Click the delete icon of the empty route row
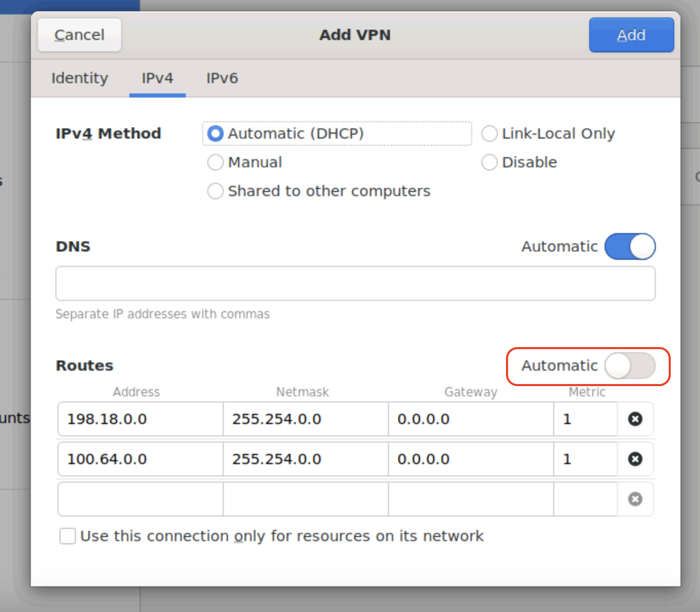Screen dimensions: 700x612 click(x=635, y=499)
